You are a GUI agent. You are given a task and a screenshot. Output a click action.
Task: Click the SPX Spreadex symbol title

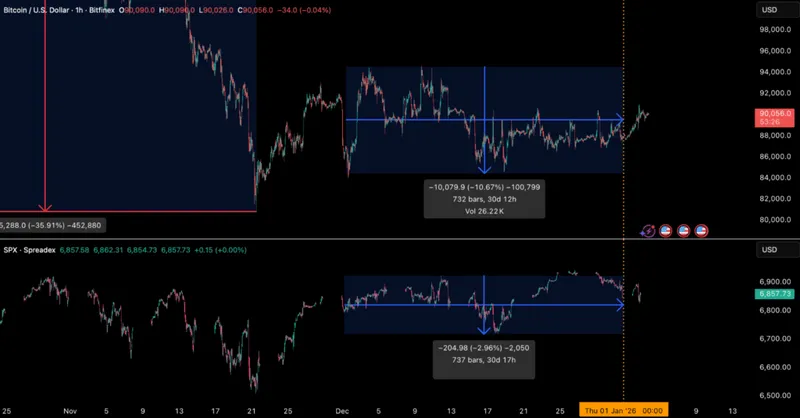(36, 251)
